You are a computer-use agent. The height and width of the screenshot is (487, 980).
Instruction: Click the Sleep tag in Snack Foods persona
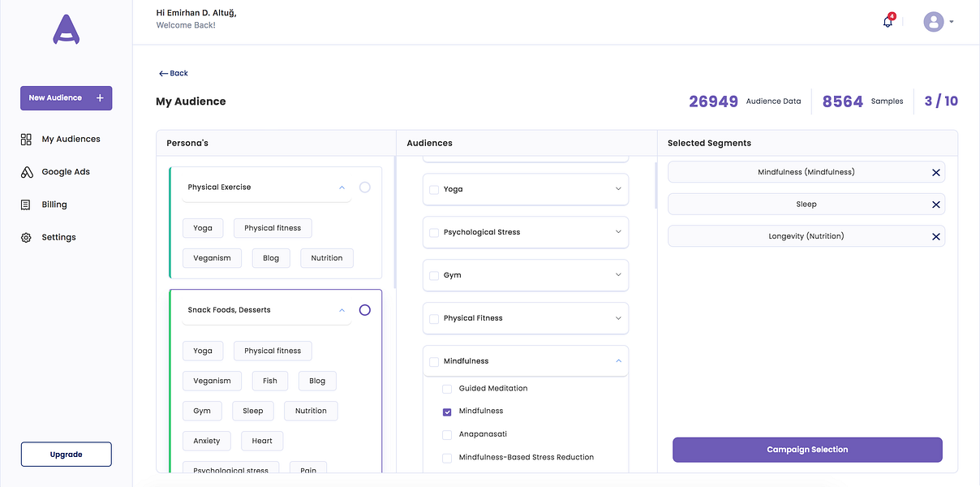pyautogui.click(x=253, y=411)
